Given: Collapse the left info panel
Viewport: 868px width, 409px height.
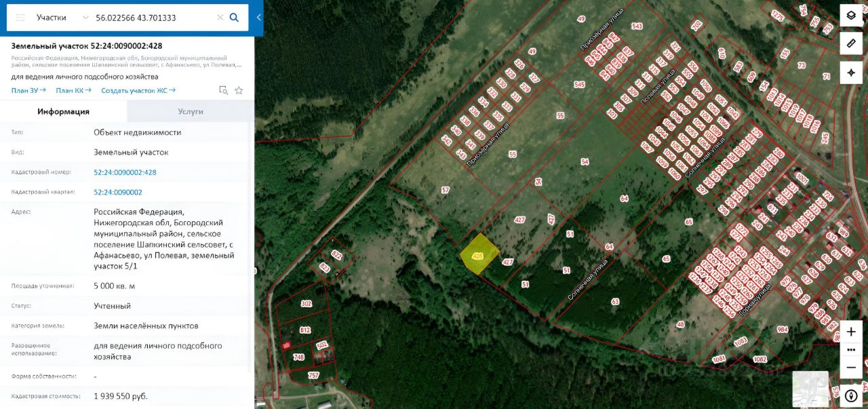Looking at the screenshot, I should click(x=258, y=18).
